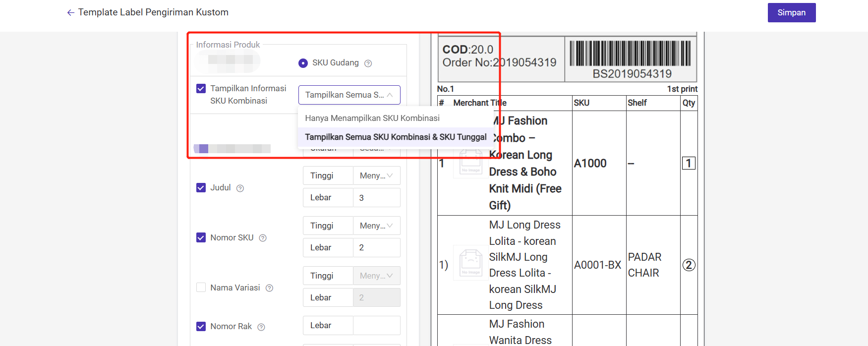This screenshot has width=868, height=346.
Task: Click the SKU column header in preview
Action: click(x=581, y=103)
